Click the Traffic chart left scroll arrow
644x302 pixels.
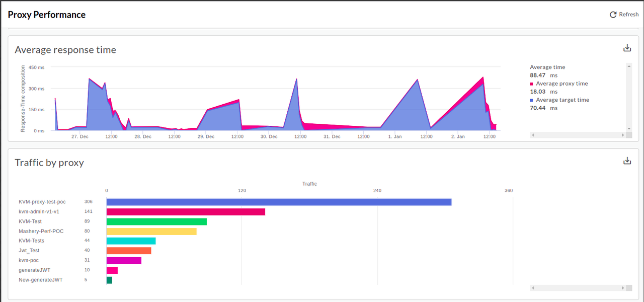click(x=532, y=288)
